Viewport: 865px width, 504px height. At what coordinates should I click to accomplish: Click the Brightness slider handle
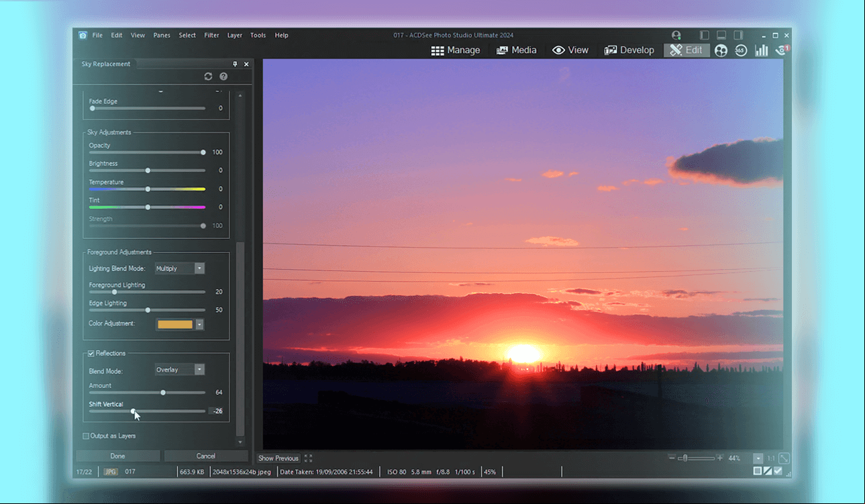click(148, 170)
